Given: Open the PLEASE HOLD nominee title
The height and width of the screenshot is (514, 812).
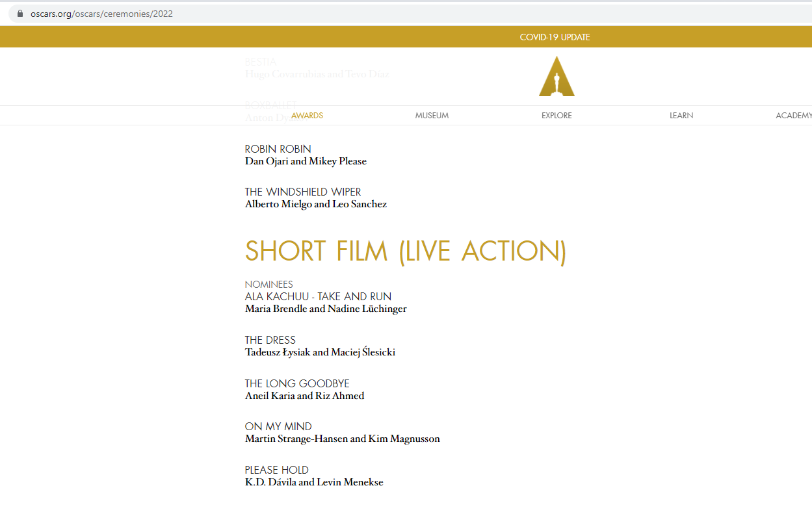Looking at the screenshot, I should point(276,470).
